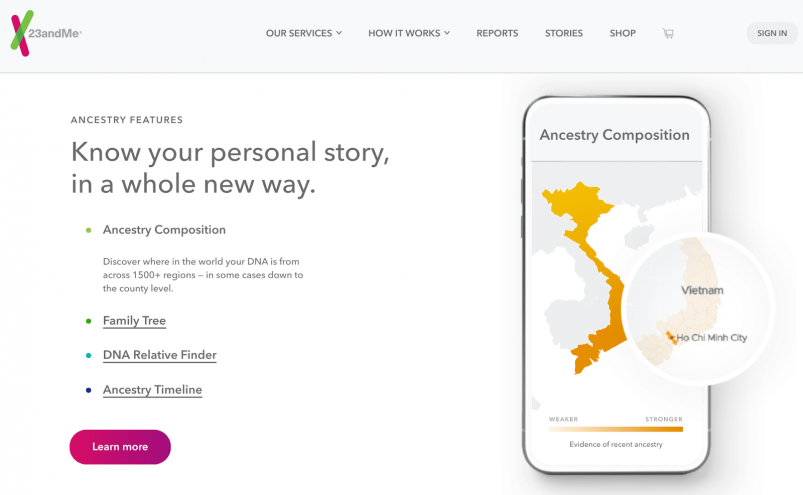Click the Sign In button
Viewport: 803px width, 495px height.
pyautogui.click(x=772, y=33)
